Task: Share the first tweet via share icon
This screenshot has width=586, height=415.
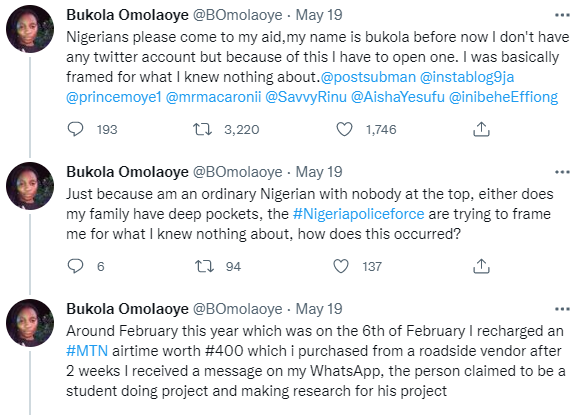Action: pos(481,129)
